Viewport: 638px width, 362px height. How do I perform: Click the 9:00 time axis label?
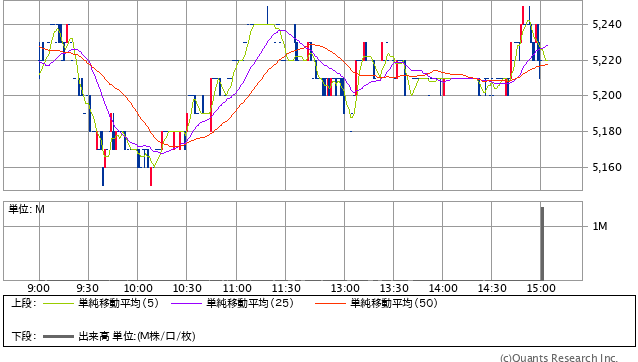point(39,288)
